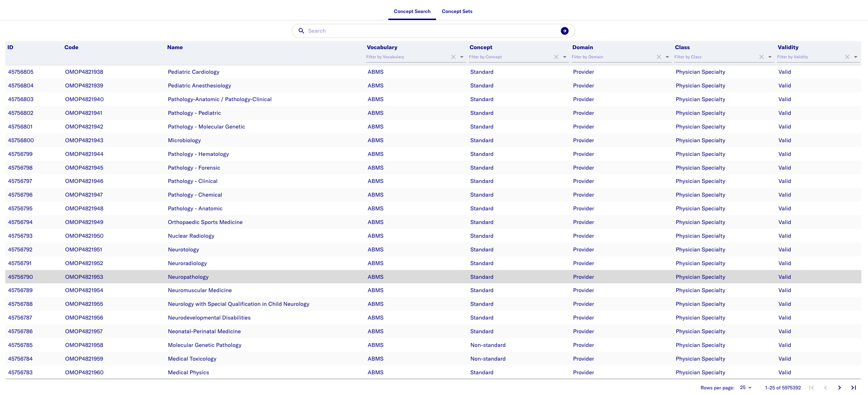Screen dimensions: 868x395
Task: Expand the Filter by Validity dropdown
Action: pos(855,57)
